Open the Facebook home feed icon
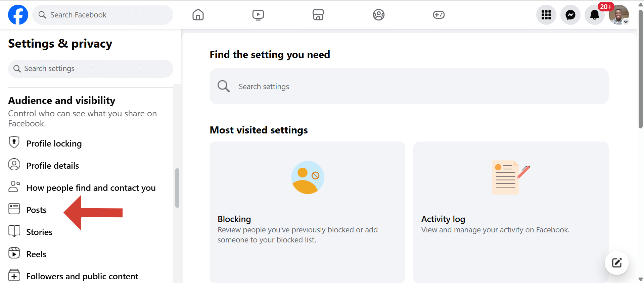This screenshot has width=644, height=283. tap(198, 15)
